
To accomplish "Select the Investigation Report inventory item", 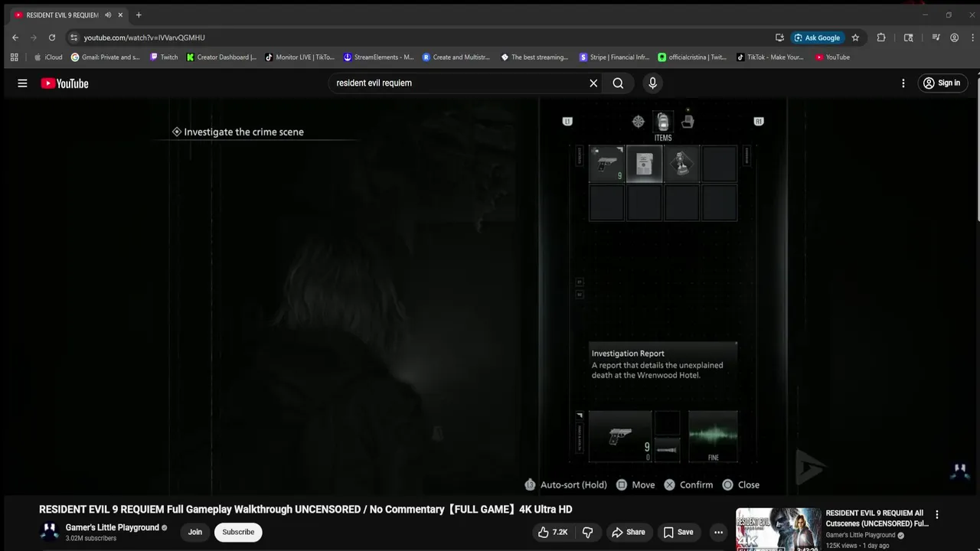I will [644, 164].
